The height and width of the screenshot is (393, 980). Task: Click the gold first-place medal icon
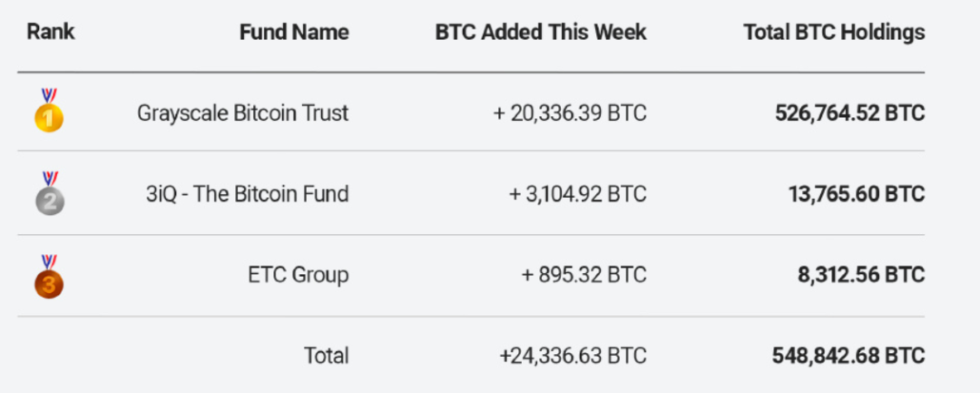[49, 111]
